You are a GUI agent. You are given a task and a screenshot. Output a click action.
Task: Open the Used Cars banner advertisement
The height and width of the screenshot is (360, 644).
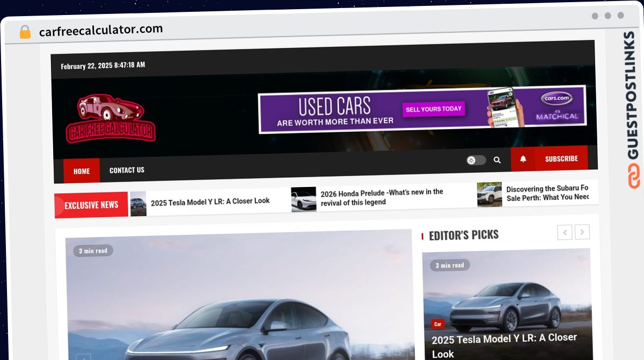coord(422,109)
